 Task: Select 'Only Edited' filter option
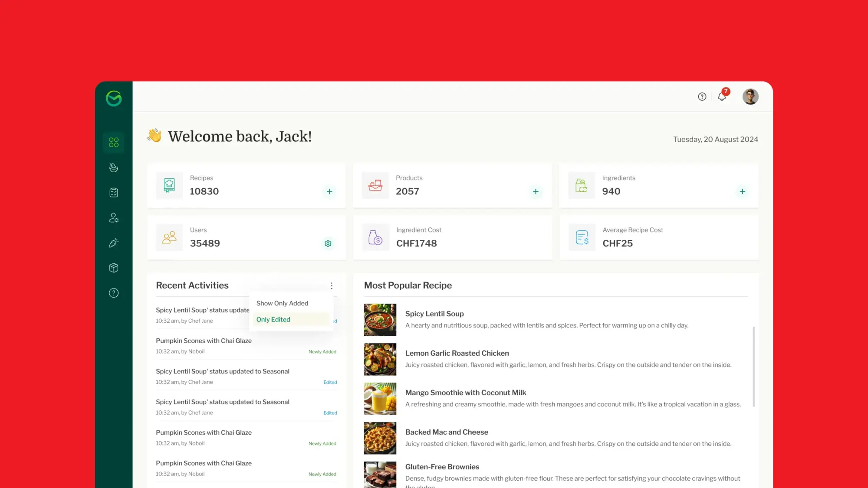click(273, 320)
